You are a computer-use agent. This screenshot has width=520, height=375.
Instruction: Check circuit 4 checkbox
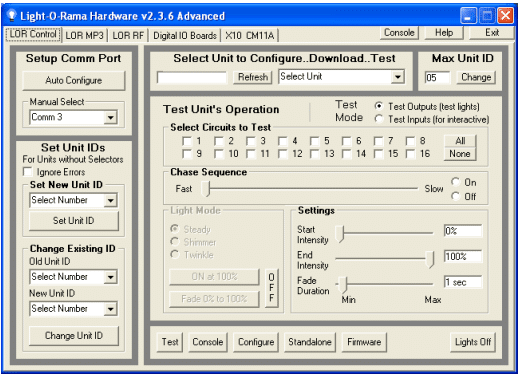click(283, 141)
